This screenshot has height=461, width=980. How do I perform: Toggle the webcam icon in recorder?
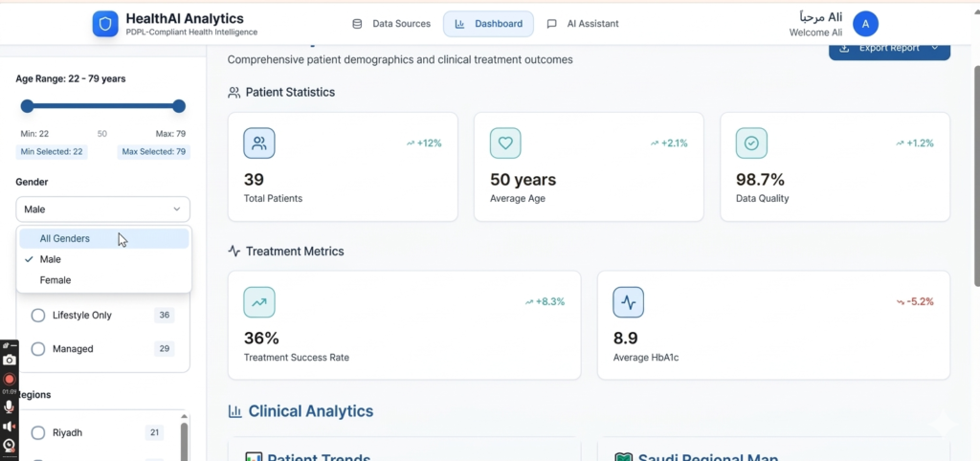(x=9, y=446)
